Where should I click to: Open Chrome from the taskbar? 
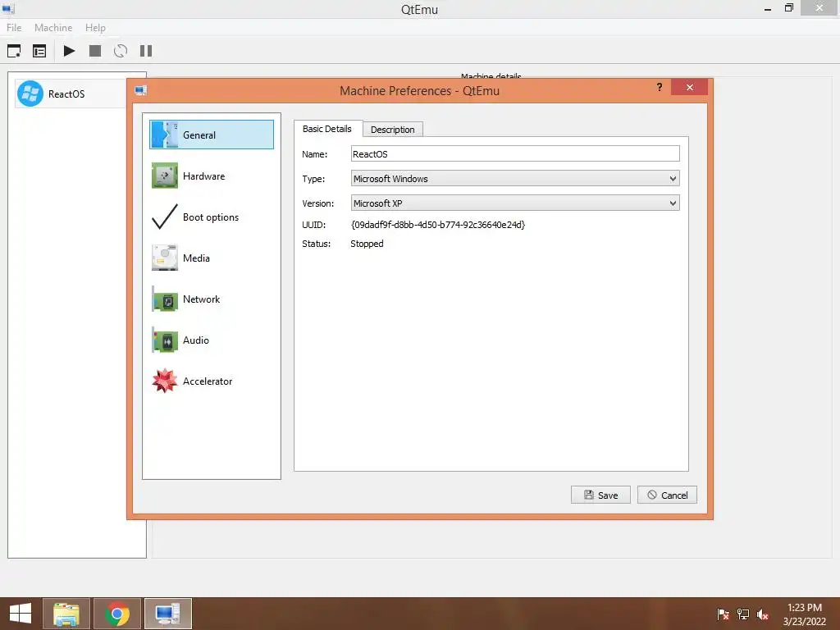(117, 614)
